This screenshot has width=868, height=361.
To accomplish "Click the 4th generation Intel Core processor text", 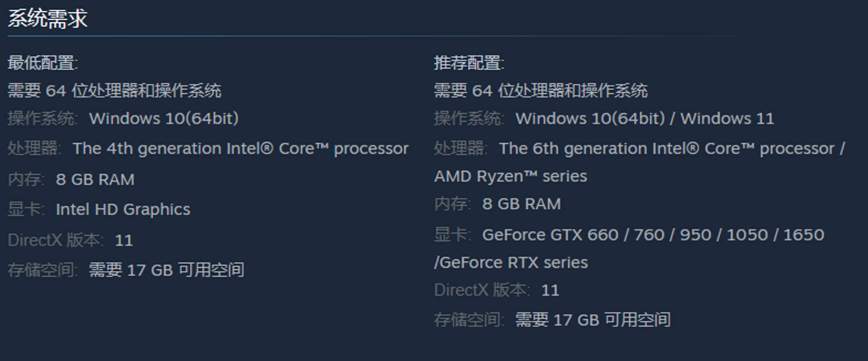I will pos(241,149).
